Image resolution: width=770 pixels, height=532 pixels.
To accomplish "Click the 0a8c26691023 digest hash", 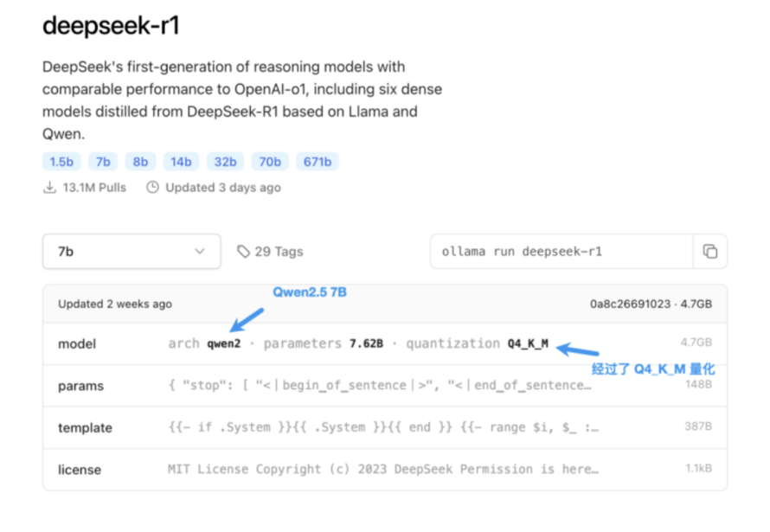I will pos(631,304).
